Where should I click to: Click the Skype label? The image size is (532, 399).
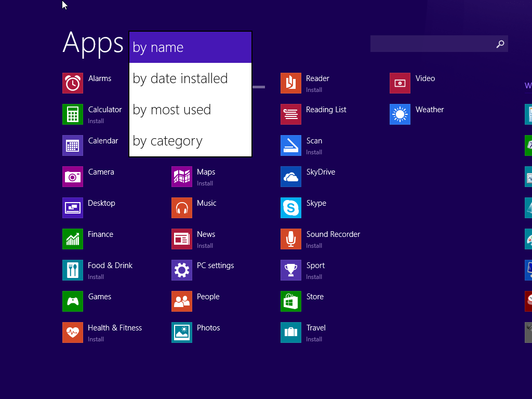pos(316,203)
